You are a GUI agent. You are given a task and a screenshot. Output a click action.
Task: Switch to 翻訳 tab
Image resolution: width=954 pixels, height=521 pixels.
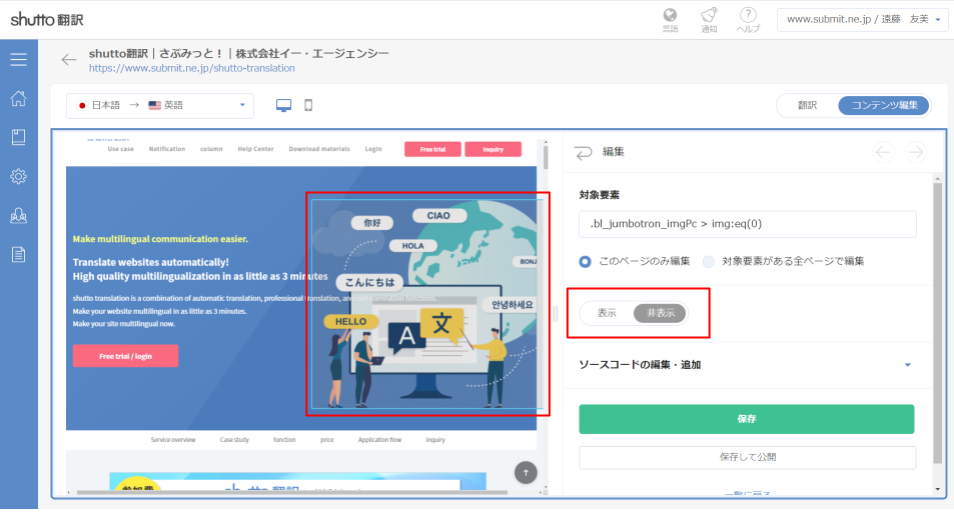tap(807, 105)
